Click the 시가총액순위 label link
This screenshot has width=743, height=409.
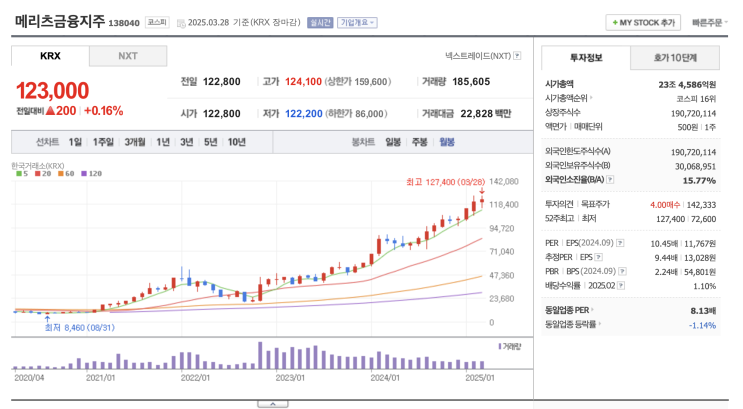(x=566, y=98)
